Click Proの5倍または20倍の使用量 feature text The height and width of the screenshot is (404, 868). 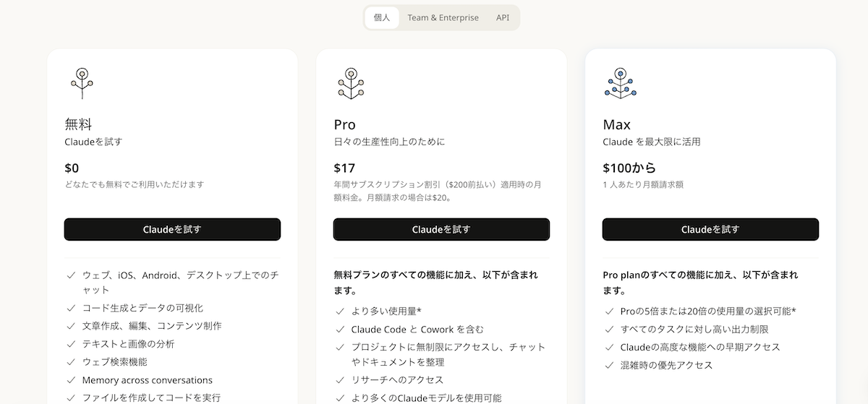[708, 311]
